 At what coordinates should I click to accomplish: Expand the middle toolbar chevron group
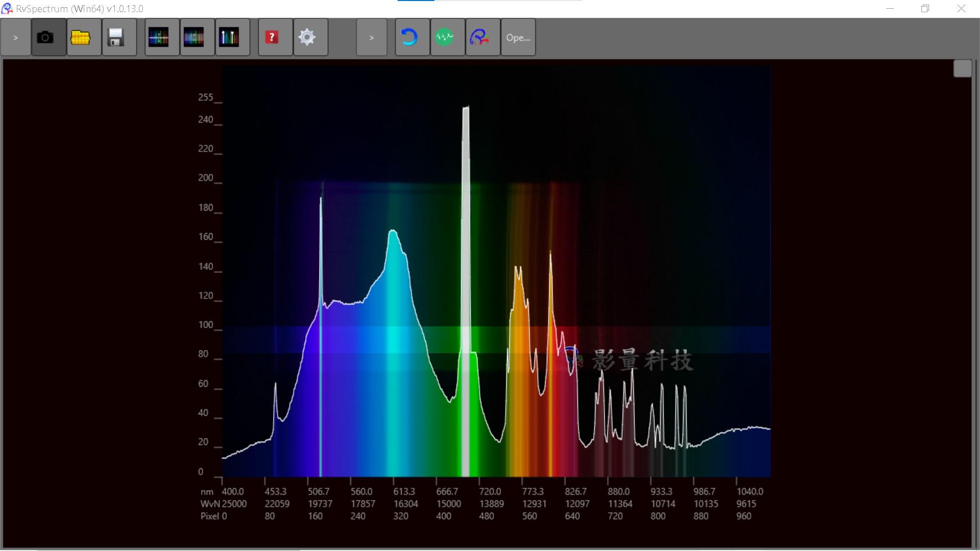pyautogui.click(x=372, y=37)
